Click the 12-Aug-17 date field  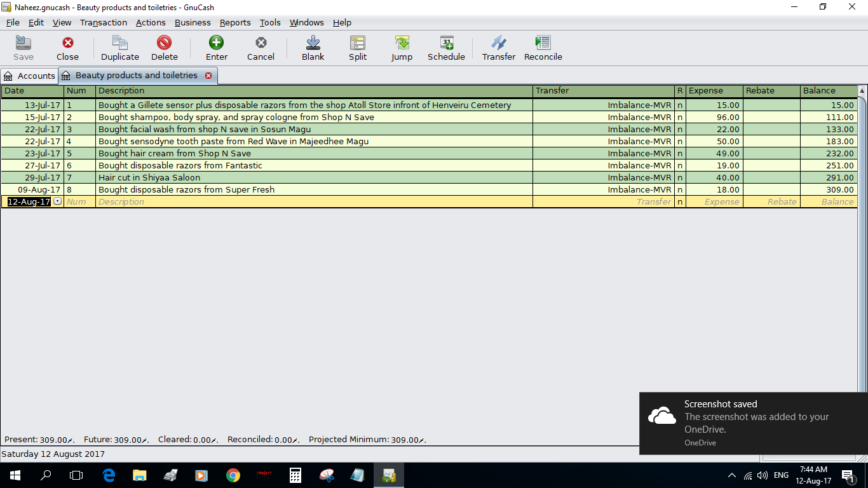click(29, 201)
